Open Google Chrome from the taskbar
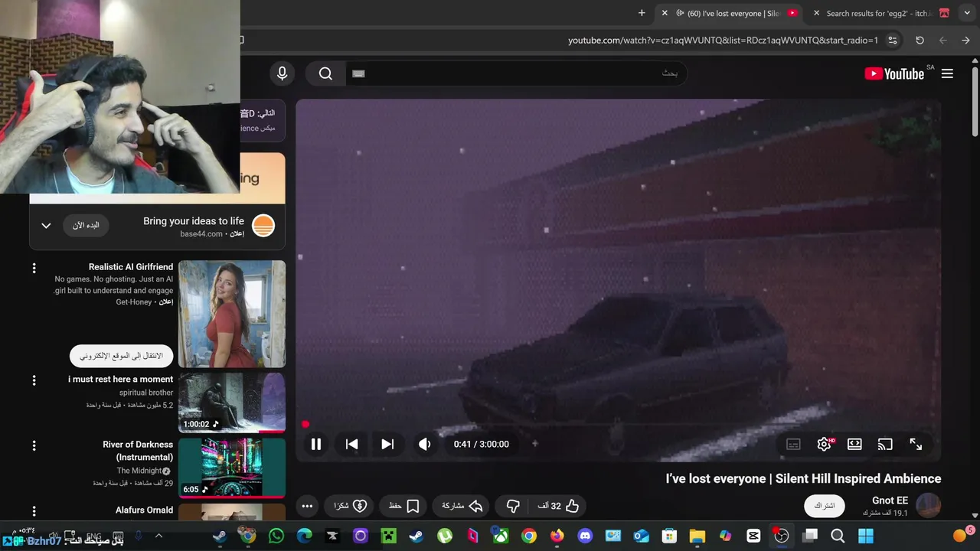980x551 pixels. pyautogui.click(x=529, y=536)
